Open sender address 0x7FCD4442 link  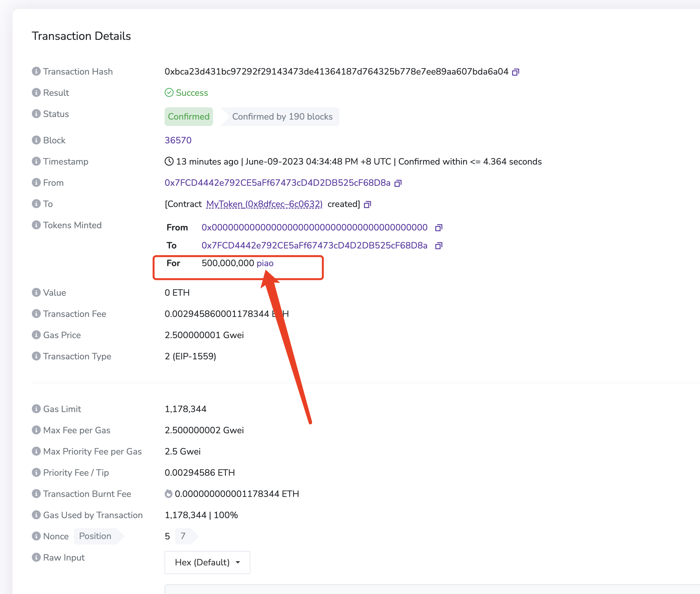[x=277, y=183]
